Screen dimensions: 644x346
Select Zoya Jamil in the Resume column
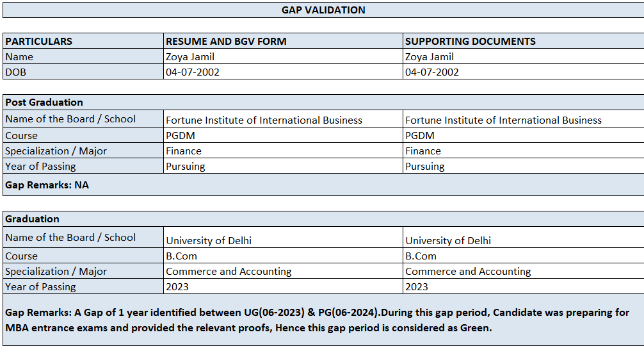pos(283,56)
